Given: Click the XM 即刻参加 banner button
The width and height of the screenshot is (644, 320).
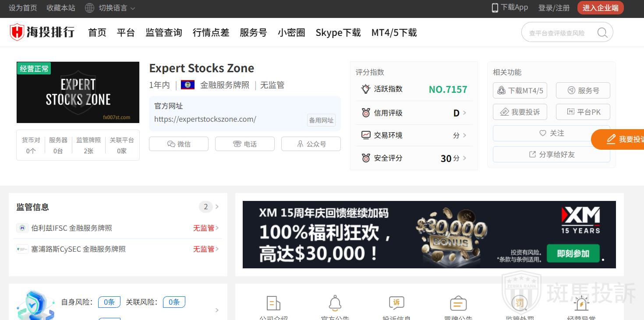Looking at the screenshot, I should [573, 253].
